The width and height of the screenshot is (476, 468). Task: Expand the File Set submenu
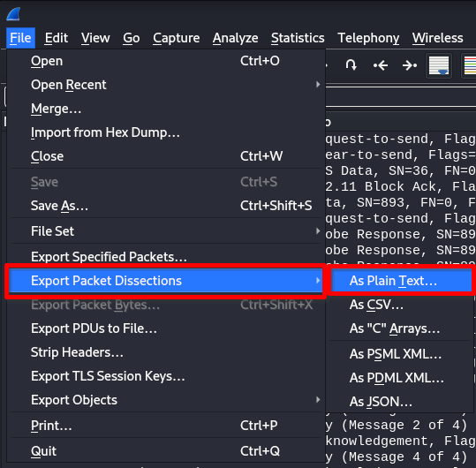point(166,231)
